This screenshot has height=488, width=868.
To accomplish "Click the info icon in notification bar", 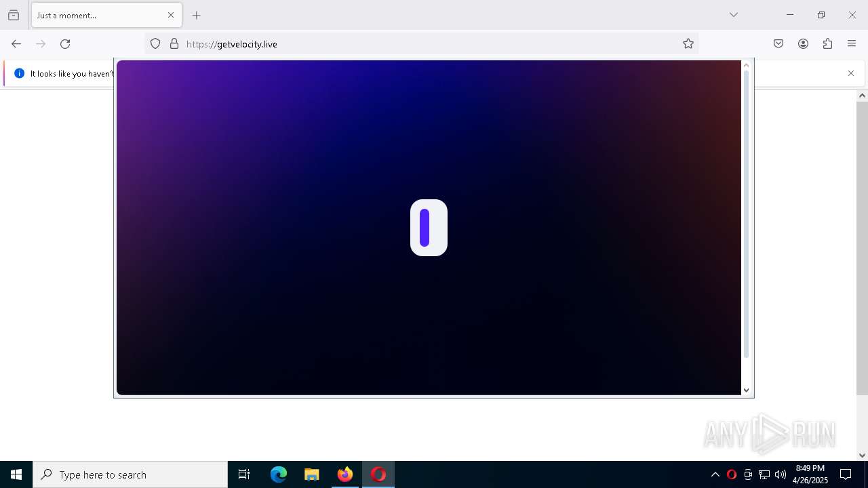I will 19,73.
